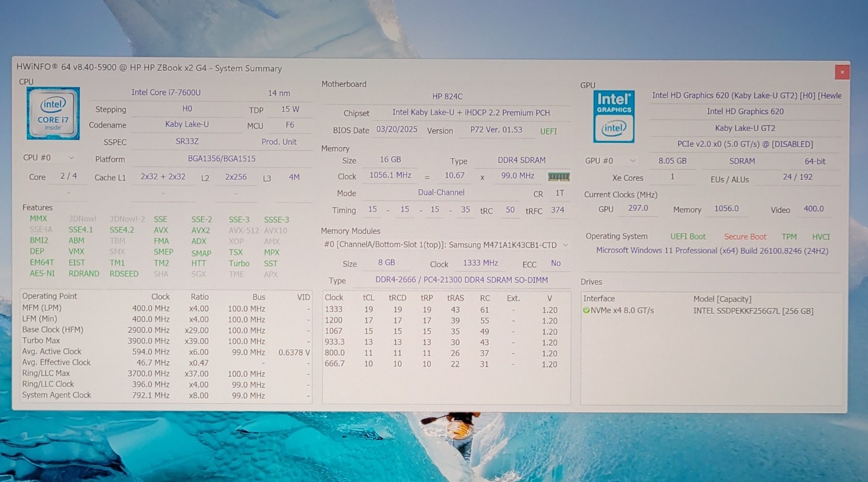Screen dimensions: 868x482
Task: Click the 16 GB memory size value
Action: [391, 159]
